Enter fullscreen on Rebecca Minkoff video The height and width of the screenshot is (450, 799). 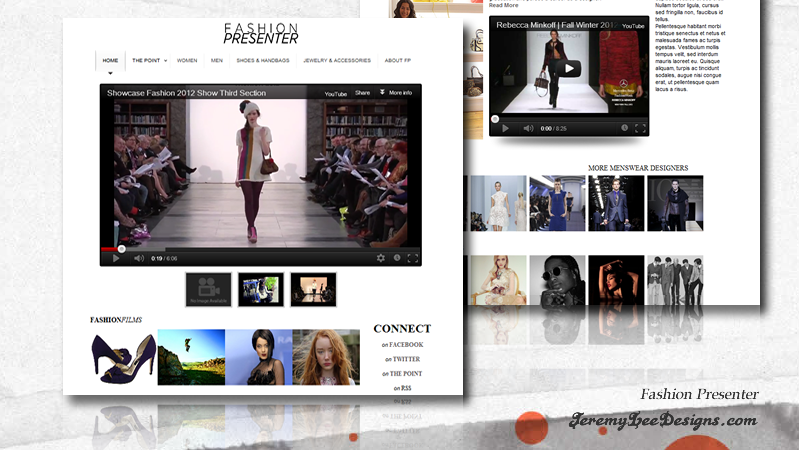point(640,128)
